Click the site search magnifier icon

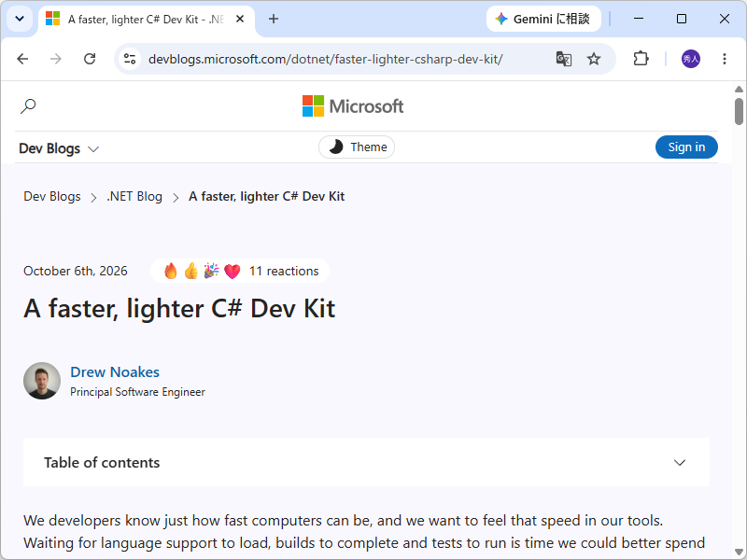[x=28, y=105]
